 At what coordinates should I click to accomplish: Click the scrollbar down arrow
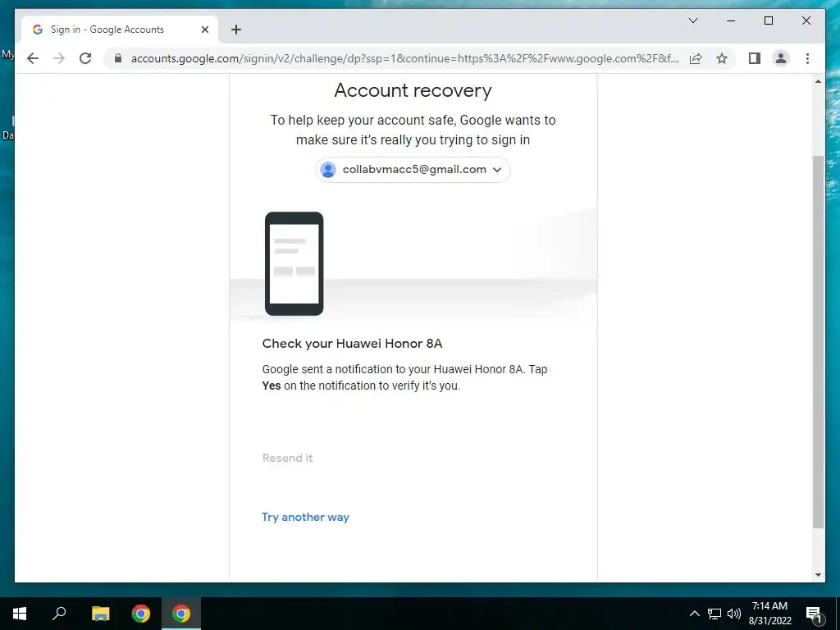click(818, 575)
